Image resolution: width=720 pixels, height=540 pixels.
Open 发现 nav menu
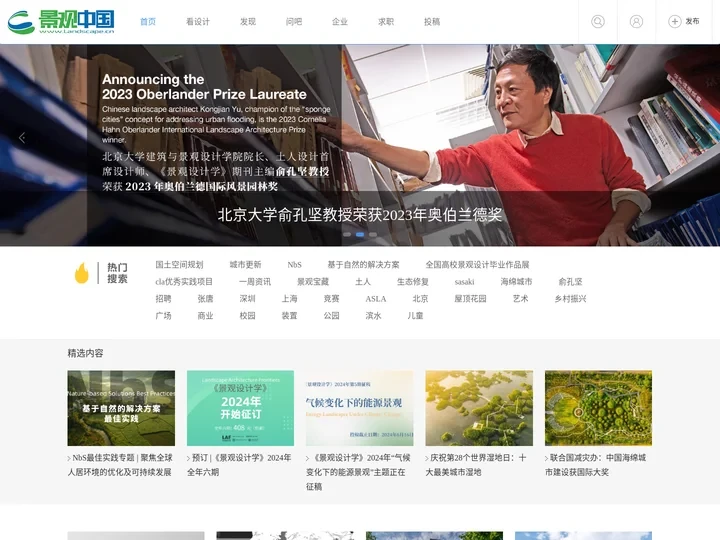[x=248, y=22]
